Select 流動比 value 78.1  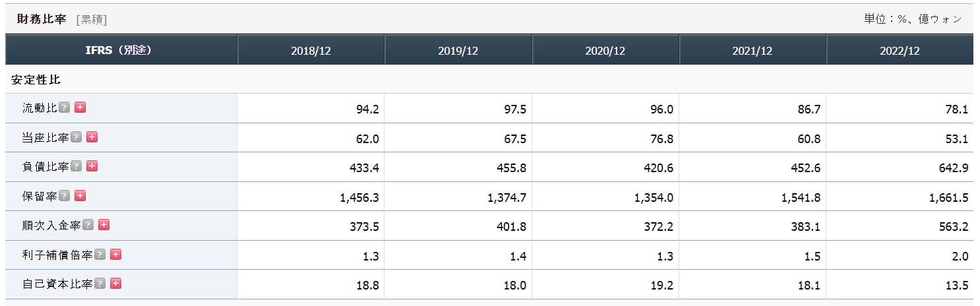(x=956, y=109)
